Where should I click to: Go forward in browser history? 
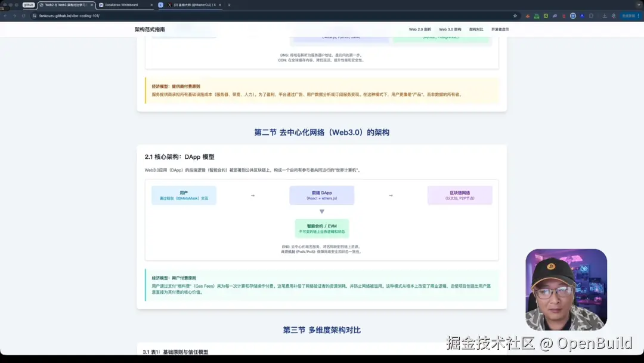pos(14,16)
